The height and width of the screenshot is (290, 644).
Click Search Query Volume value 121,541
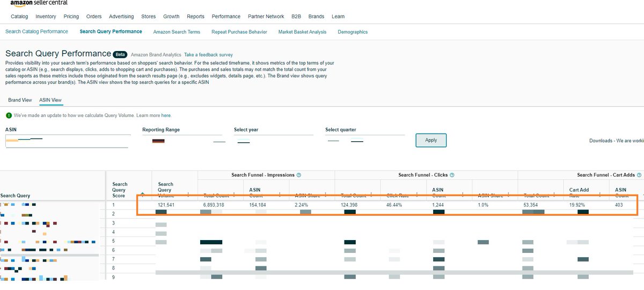tap(166, 205)
